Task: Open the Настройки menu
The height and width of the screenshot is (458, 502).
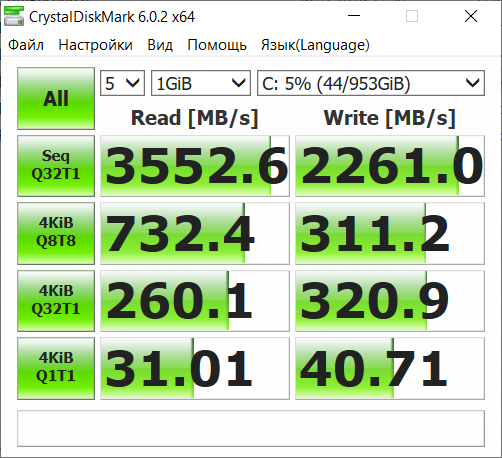Action: click(95, 45)
